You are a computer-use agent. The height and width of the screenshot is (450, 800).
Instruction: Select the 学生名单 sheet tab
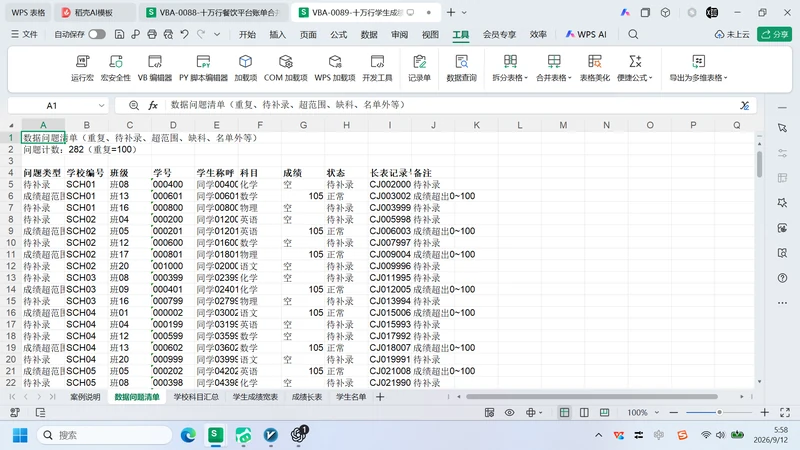[x=351, y=397]
